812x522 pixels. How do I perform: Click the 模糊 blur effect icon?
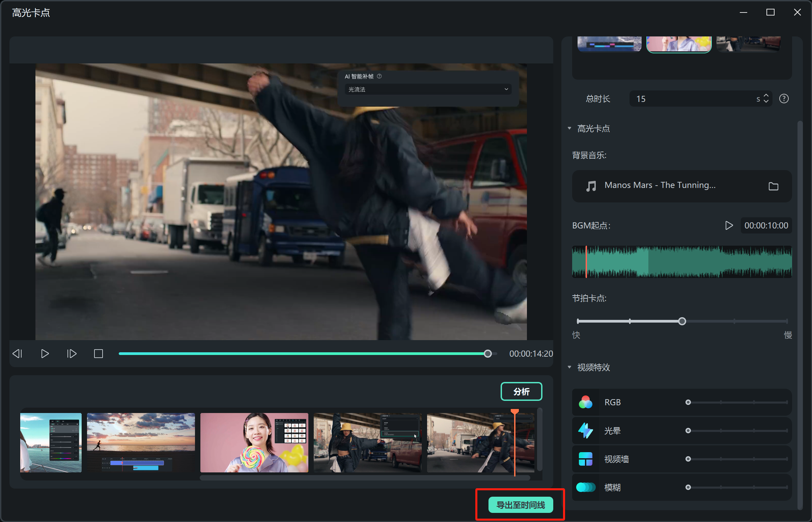pyautogui.click(x=585, y=488)
